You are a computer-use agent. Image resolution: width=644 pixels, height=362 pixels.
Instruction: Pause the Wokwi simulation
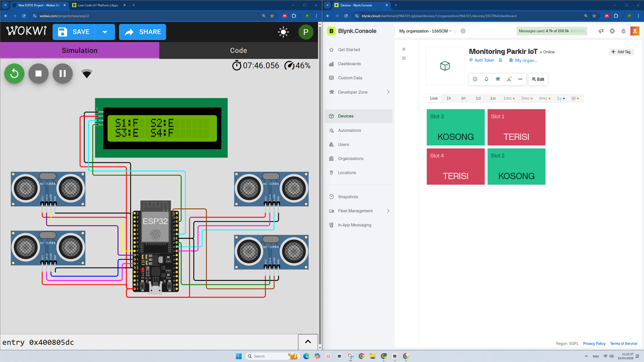(x=63, y=74)
